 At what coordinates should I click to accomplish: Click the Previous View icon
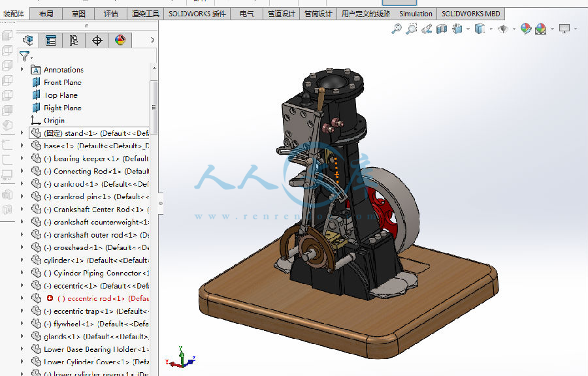[x=427, y=29]
